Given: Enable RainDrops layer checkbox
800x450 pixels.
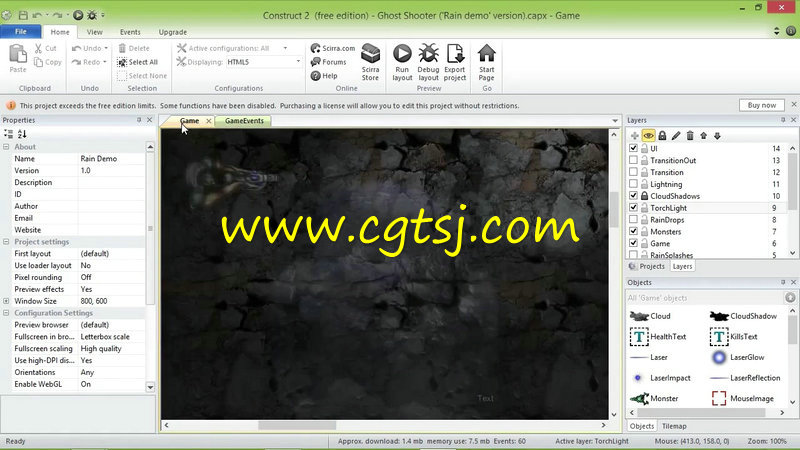Looking at the screenshot, I should click(x=633, y=219).
